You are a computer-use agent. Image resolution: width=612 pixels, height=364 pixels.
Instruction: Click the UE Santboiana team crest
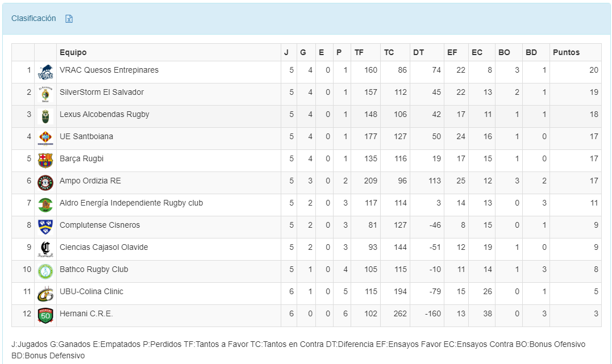[x=45, y=139]
